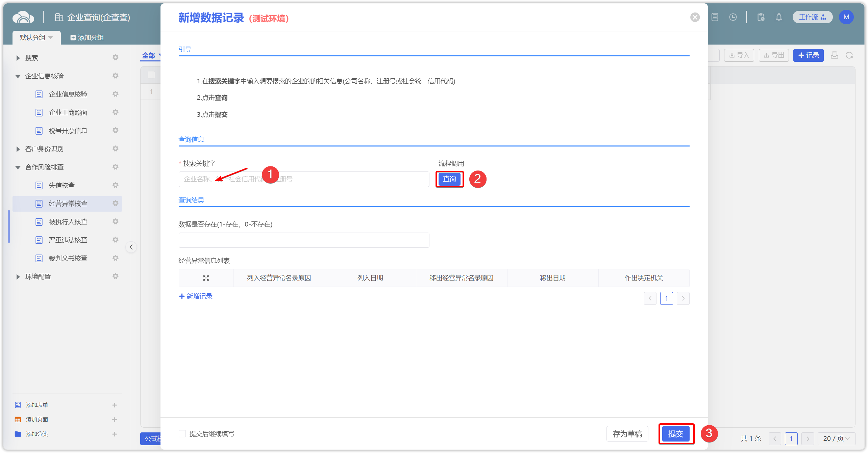868x453 pixels.
Task: Focus the 搜索关键字 input field
Action: [304, 179]
